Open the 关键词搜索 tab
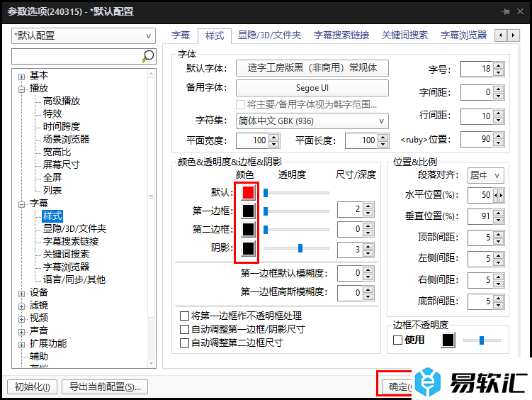The height and width of the screenshot is (400, 532). [404, 35]
